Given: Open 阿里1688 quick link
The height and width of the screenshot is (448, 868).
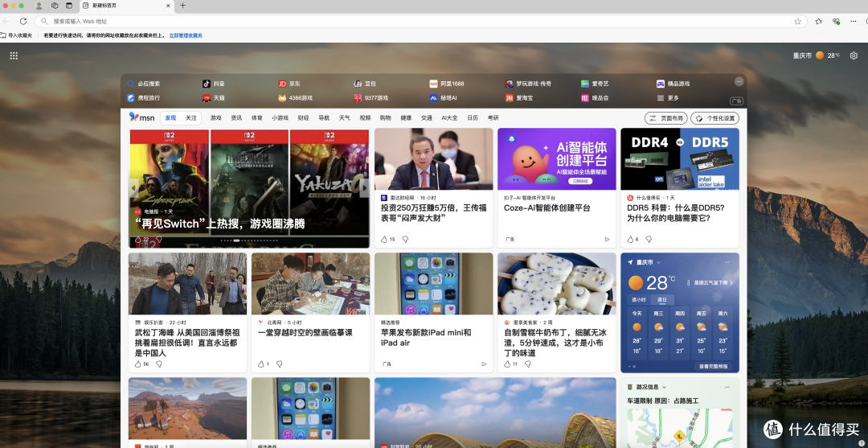Looking at the screenshot, I should point(448,84).
